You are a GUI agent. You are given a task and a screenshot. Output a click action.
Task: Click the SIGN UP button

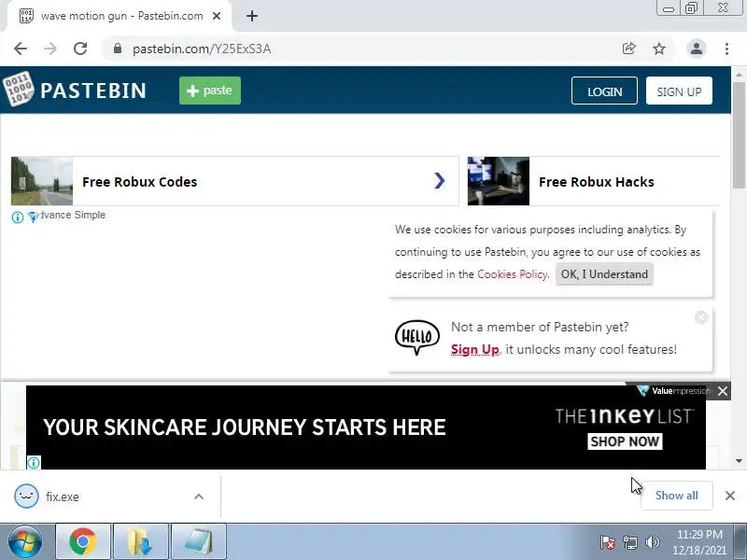pos(679,91)
